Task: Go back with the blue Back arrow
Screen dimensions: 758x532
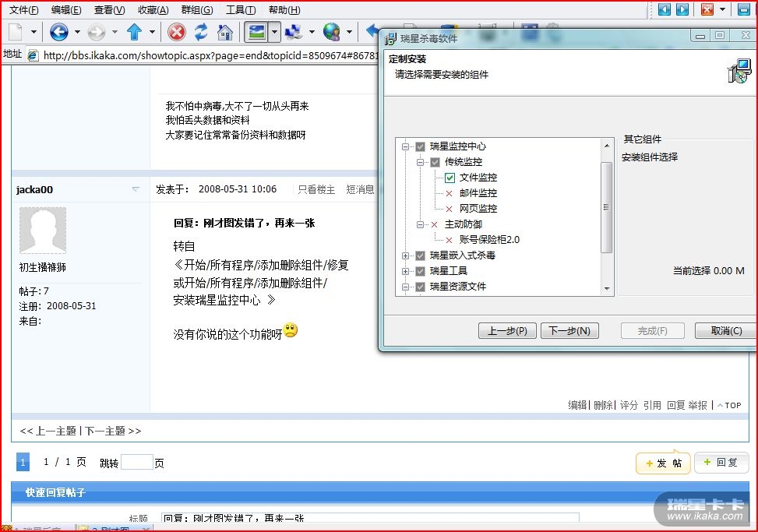Action: [x=59, y=33]
